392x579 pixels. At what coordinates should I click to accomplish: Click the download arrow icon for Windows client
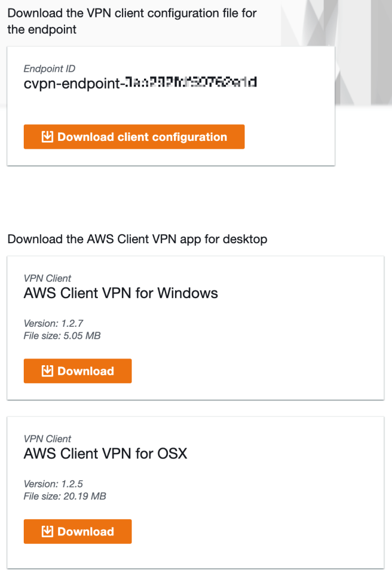coord(47,371)
